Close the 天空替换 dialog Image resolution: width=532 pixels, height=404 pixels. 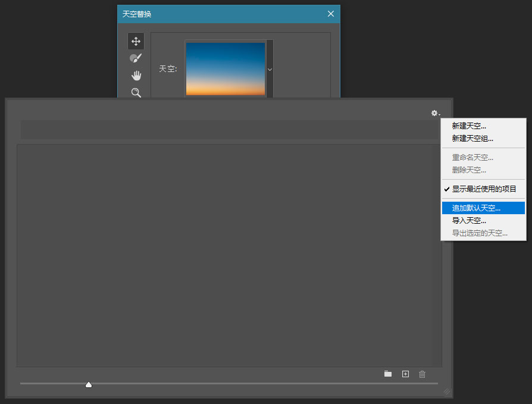point(331,14)
